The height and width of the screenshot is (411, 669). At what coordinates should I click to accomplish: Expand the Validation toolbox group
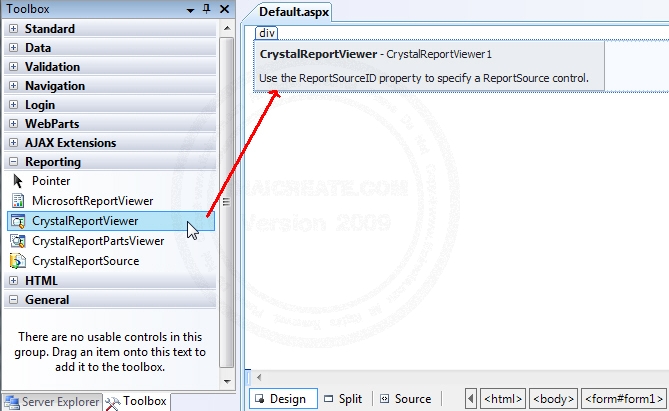(14, 67)
